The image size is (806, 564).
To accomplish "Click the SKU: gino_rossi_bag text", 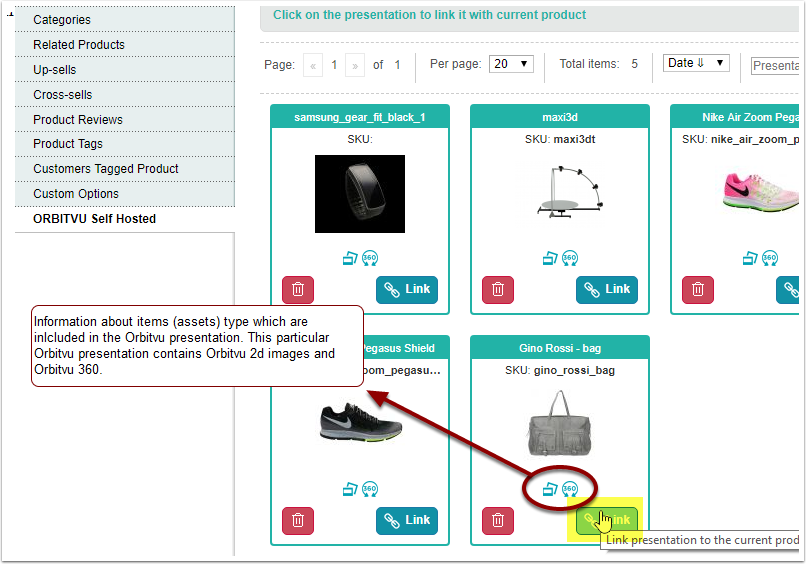I will coord(560,370).
